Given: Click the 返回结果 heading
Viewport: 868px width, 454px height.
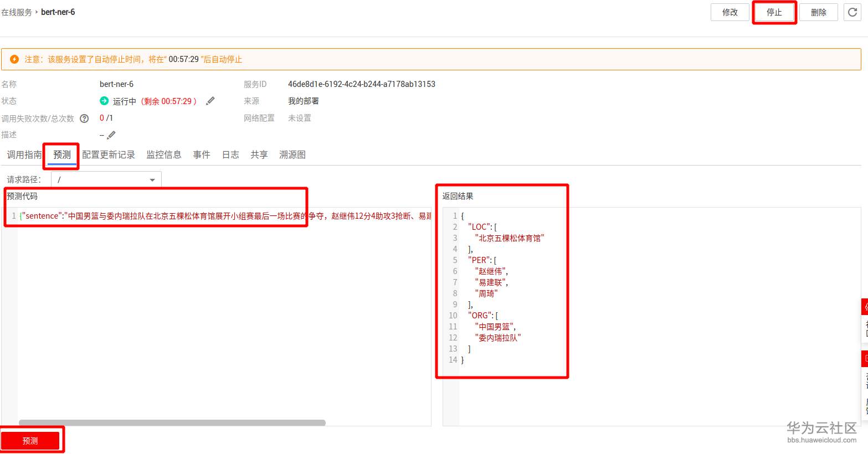Looking at the screenshot, I should coord(458,196).
